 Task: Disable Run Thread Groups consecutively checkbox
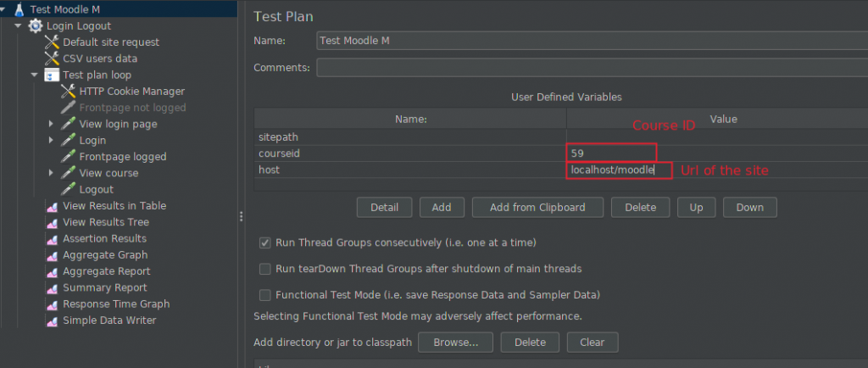pos(265,243)
